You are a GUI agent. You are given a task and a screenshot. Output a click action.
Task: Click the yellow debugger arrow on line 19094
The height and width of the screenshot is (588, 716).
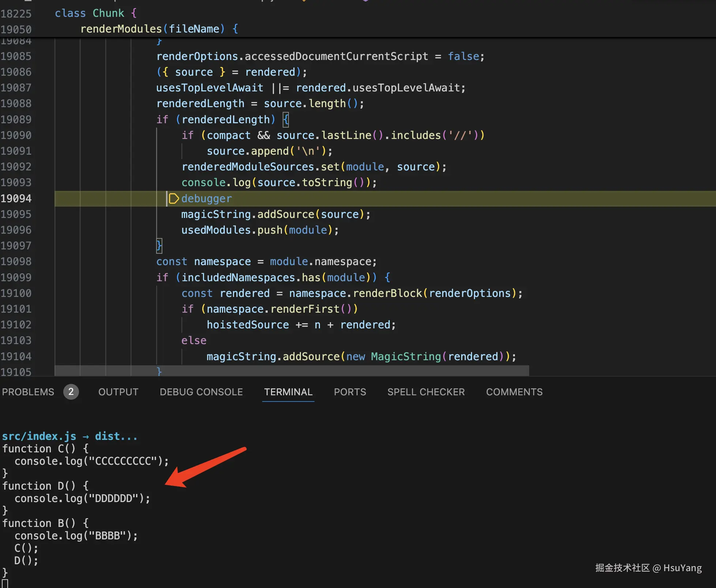tap(174, 199)
